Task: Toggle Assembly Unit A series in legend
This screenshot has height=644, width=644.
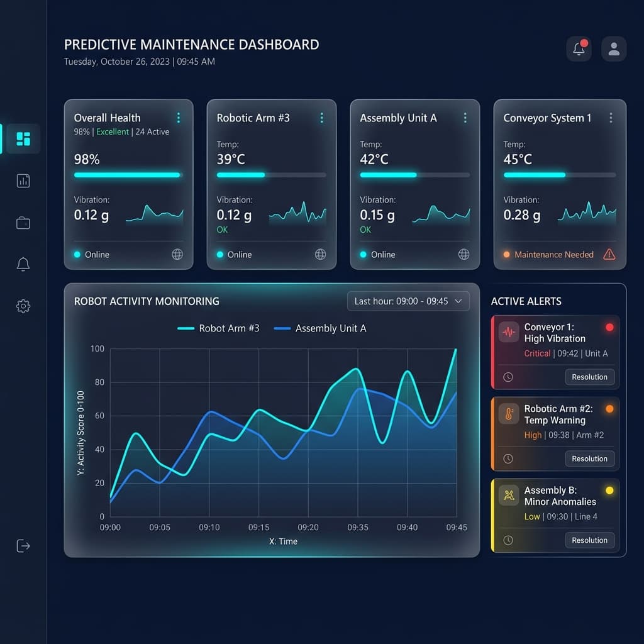Action: point(320,328)
